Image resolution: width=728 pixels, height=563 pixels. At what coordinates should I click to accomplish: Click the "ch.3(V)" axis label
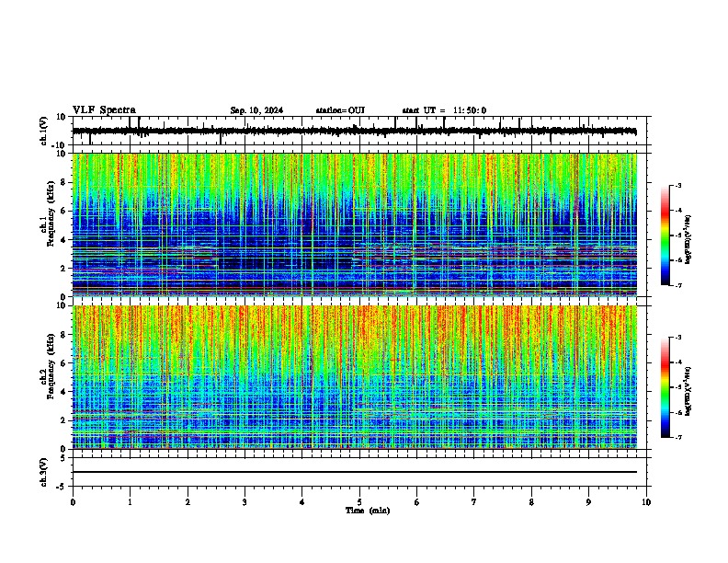pos(44,472)
